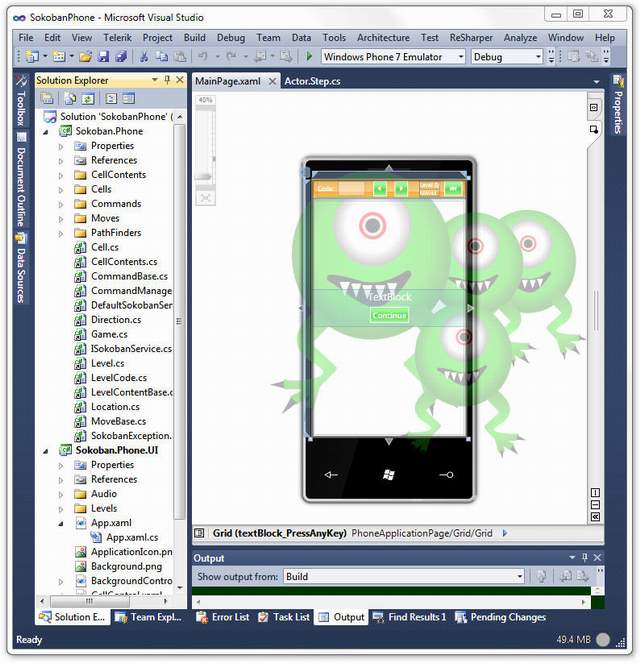
Task: Click the green left arrow button in phone header
Action: click(x=380, y=188)
